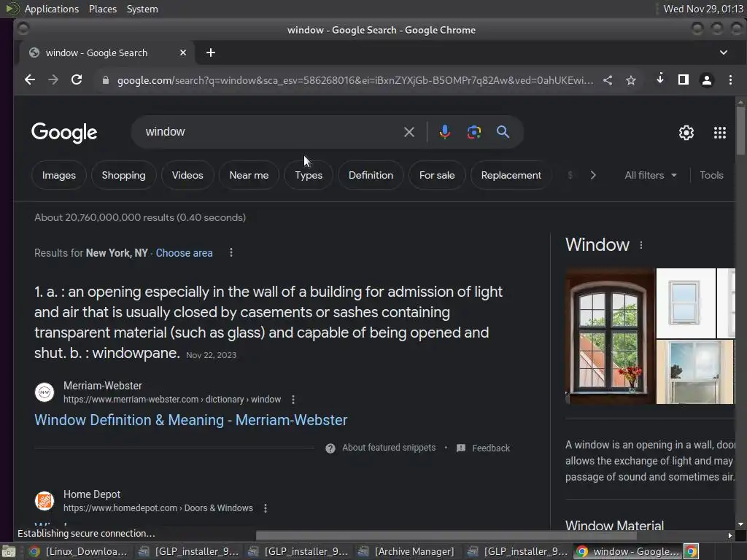Switch to Archive Manager taskbar window
Screen dimensions: 747x560
406,551
